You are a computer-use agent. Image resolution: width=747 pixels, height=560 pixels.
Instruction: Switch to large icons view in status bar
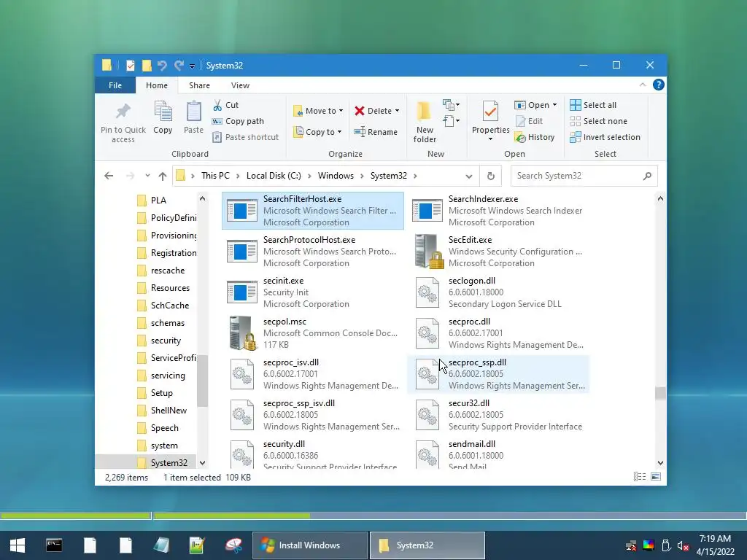point(656,477)
